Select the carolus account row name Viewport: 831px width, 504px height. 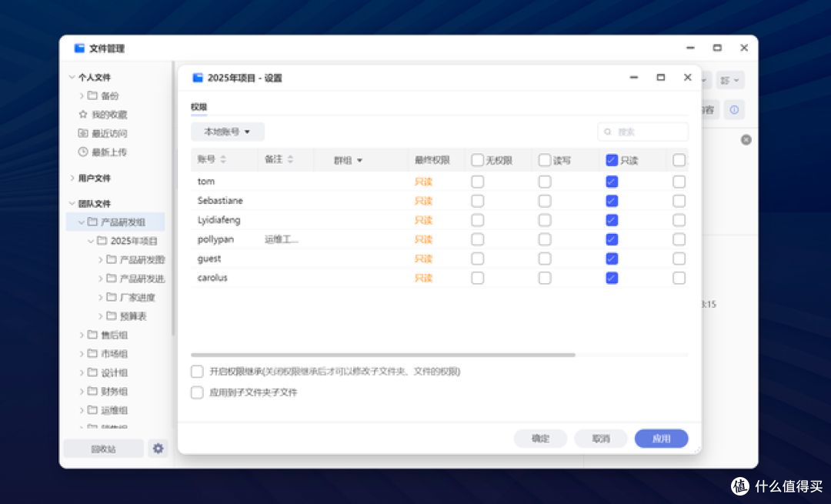click(x=212, y=278)
